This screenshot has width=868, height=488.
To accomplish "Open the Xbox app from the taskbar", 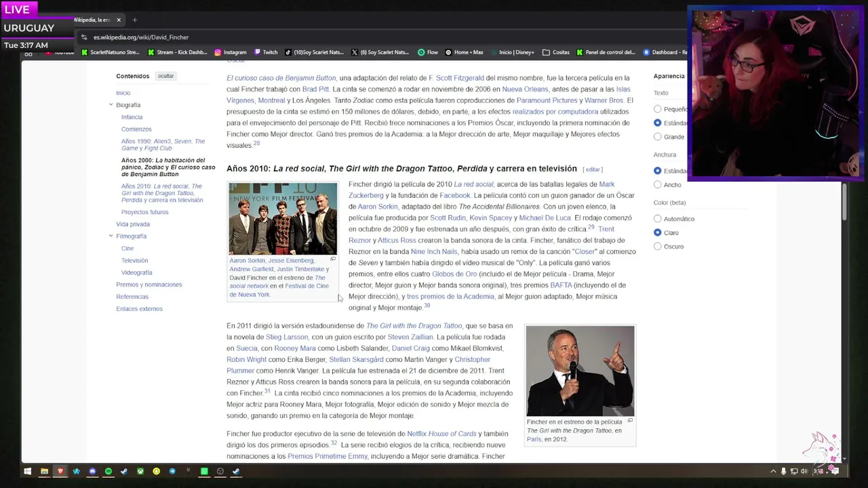I will point(140,471).
